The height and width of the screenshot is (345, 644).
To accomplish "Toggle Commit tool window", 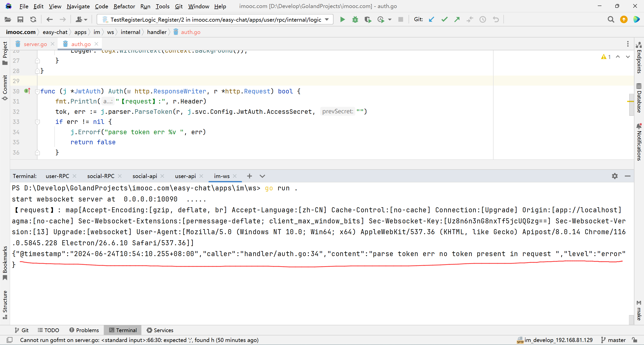I will click(x=5, y=88).
